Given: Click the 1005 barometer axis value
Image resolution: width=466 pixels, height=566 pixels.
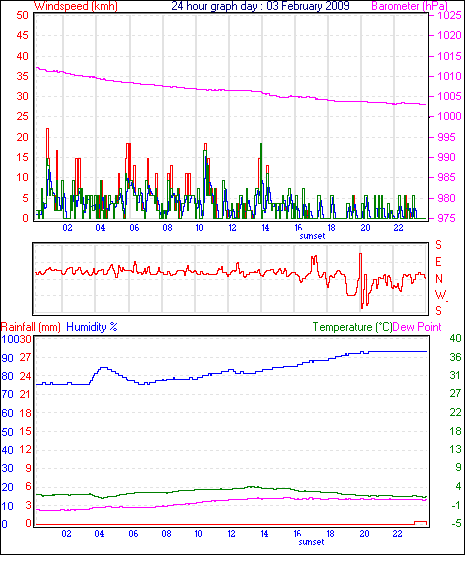Looking at the screenshot, I should 449,96.
